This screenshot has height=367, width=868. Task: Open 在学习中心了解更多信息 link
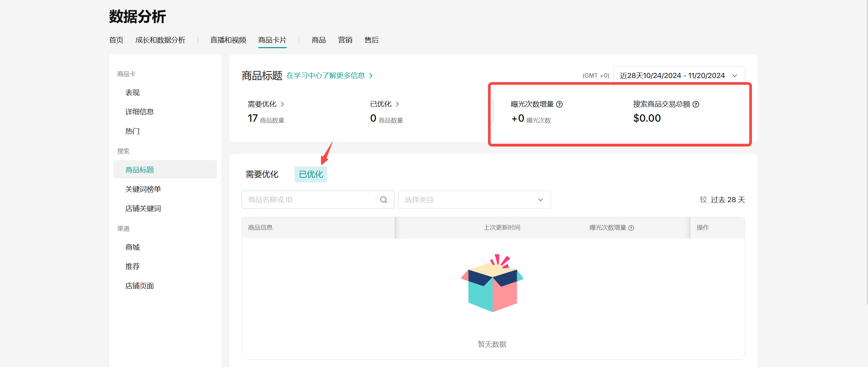325,76
